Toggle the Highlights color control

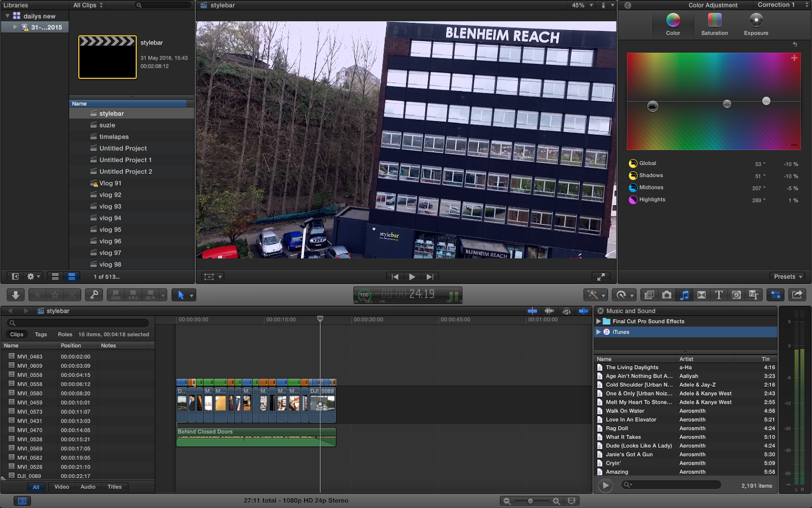click(633, 200)
